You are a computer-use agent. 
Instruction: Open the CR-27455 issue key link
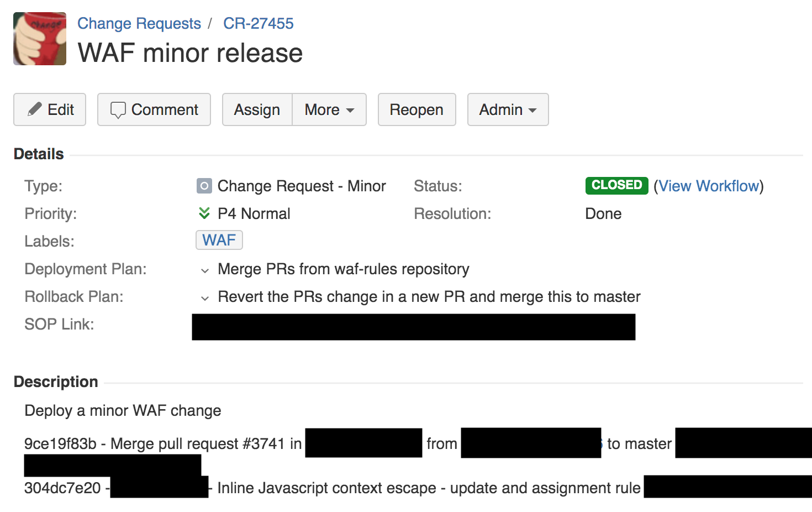[258, 24]
